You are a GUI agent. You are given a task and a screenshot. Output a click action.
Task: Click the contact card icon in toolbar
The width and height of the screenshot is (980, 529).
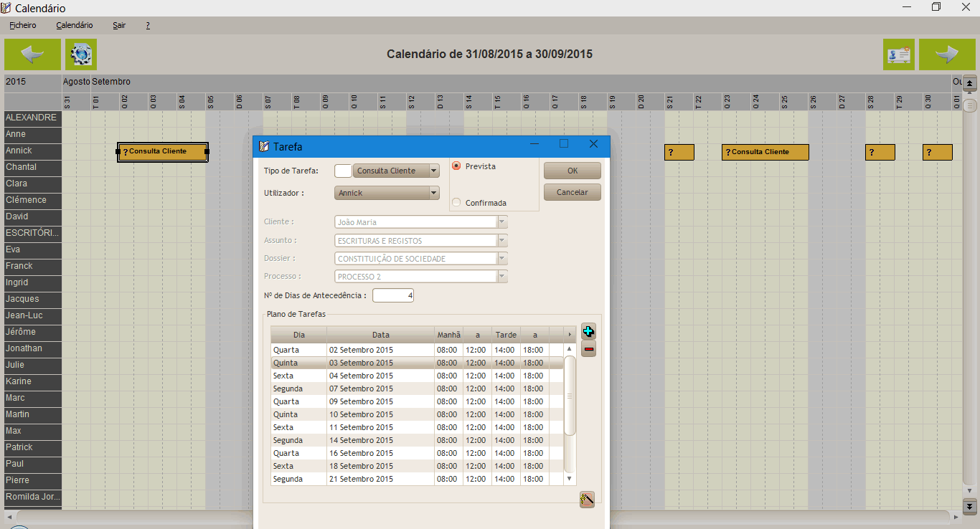[898, 54]
